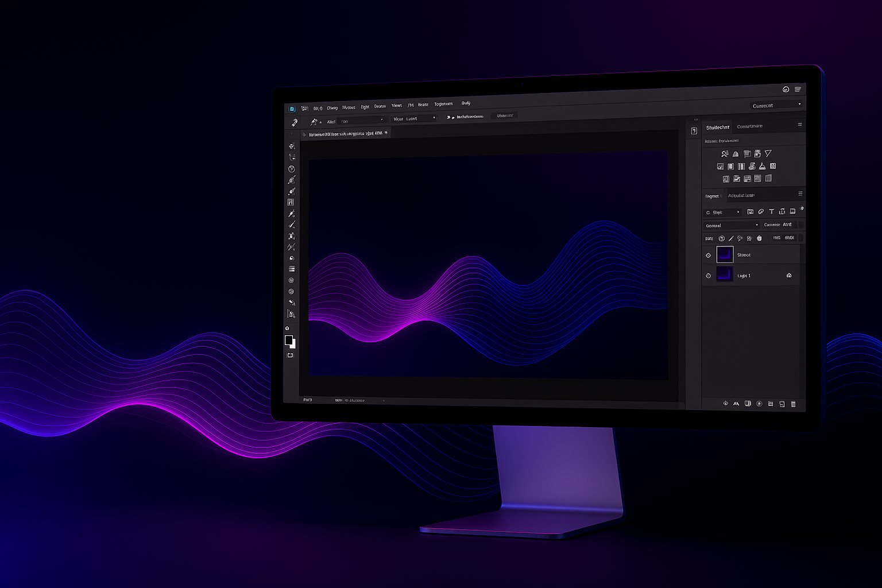This screenshot has height=588, width=882.
Task: Toggle visibility of the Light 1 layer
Action: pyautogui.click(x=708, y=276)
